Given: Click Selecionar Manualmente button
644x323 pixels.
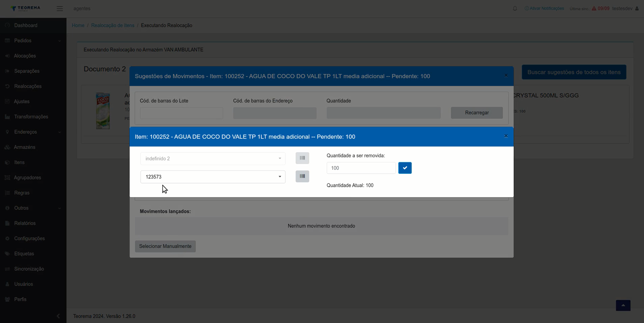Looking at the screenshot, I should pyautogui.click(x=165, y=246).
